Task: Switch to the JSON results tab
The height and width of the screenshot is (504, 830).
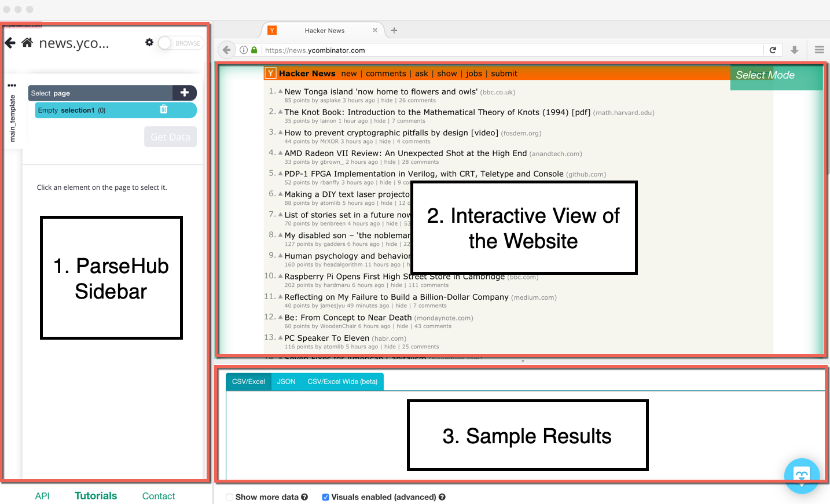Action: coord(286,381)
